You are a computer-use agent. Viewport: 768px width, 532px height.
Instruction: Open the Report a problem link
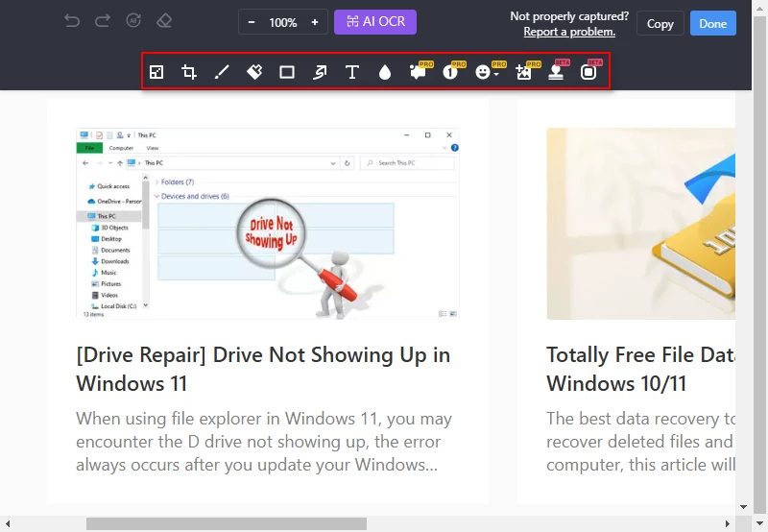569,32
